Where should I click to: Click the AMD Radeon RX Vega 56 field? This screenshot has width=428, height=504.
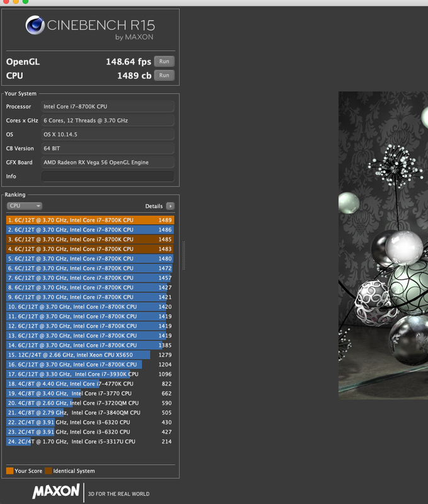coord(108,163)
